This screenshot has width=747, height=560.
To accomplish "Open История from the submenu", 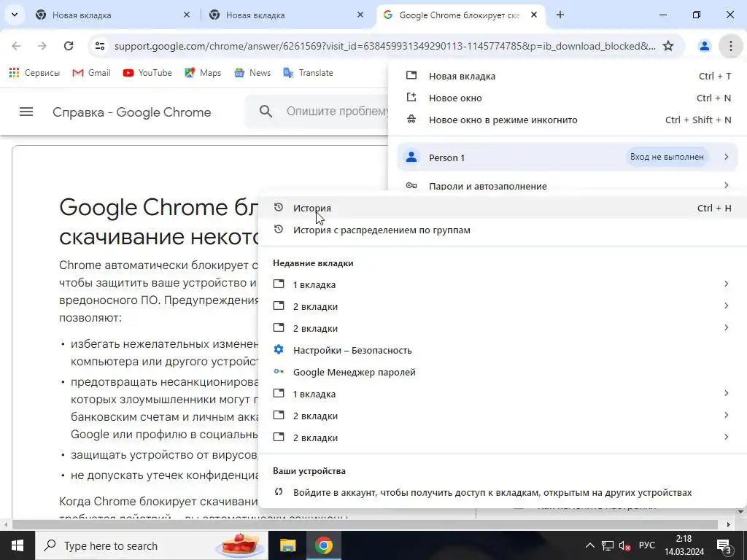I will (x=502, y=208).
